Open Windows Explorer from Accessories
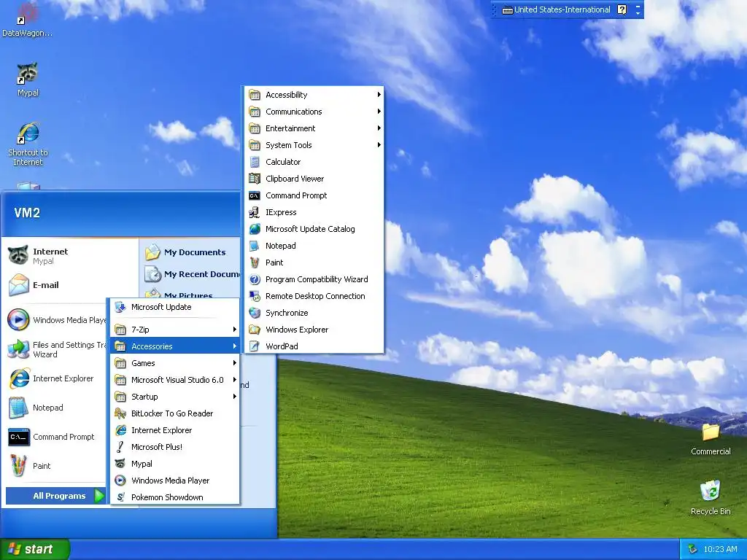747x560 pixels. pyautogui.click(x=314, y=330)
